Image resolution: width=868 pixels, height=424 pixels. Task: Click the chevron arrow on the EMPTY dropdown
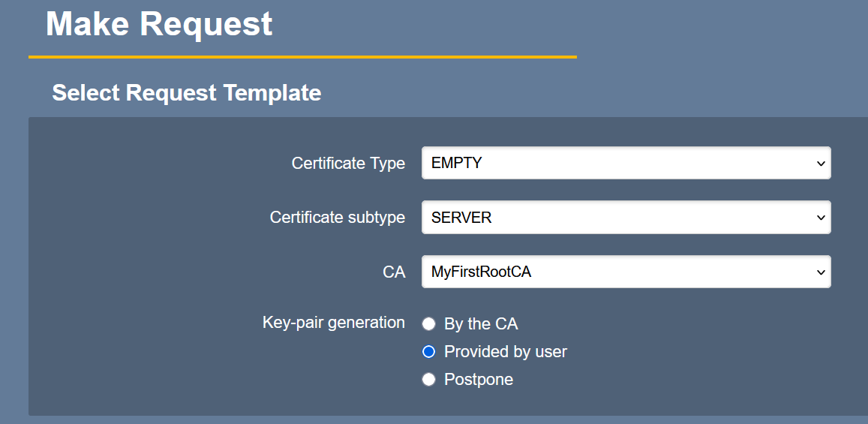(x=820, y=164)
